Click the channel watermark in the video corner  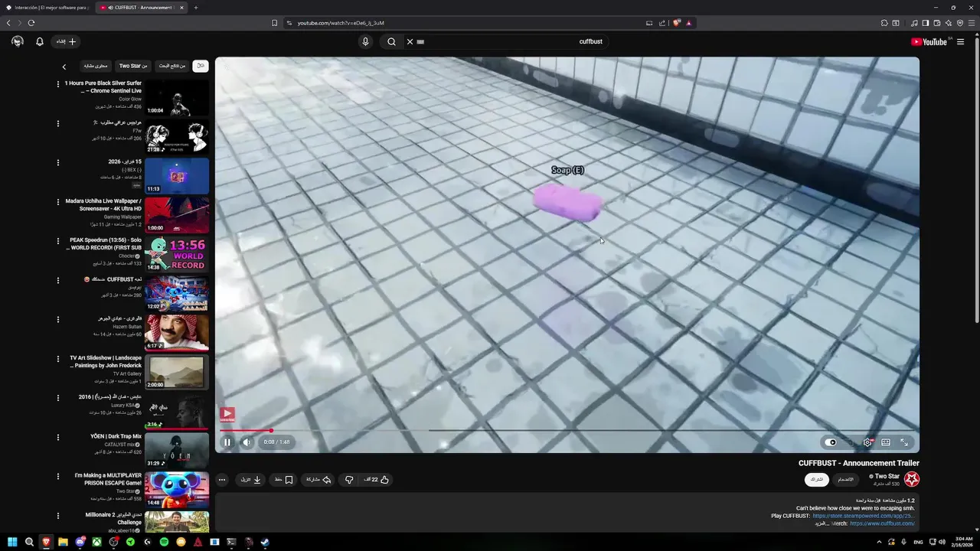(x=227, y=415)
